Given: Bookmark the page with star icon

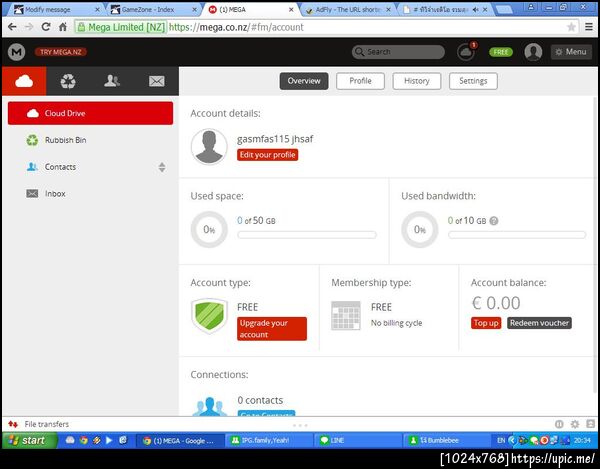Looking at the screenshot, I should tap(571, 27).
